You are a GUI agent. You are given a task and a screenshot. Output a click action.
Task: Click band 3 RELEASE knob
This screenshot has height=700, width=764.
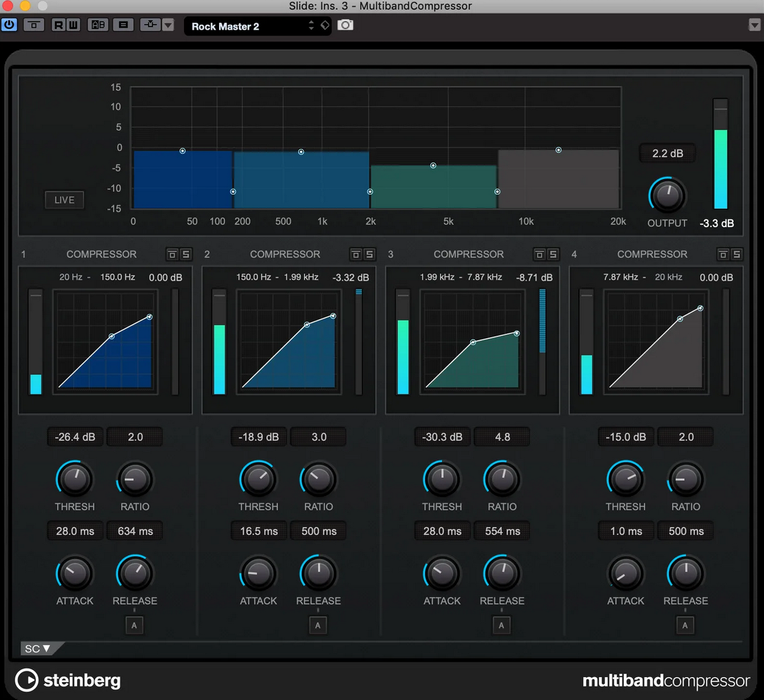502,573
